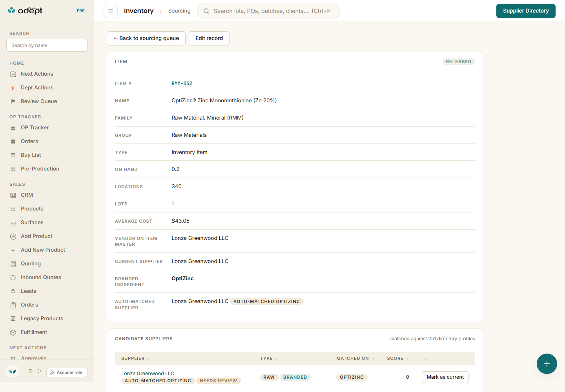Open the Lonza Greenwood LLC candidate supplier link
The width and height of the screenshot is (565, 392).
pyautogui.click(x=148, y=374)
